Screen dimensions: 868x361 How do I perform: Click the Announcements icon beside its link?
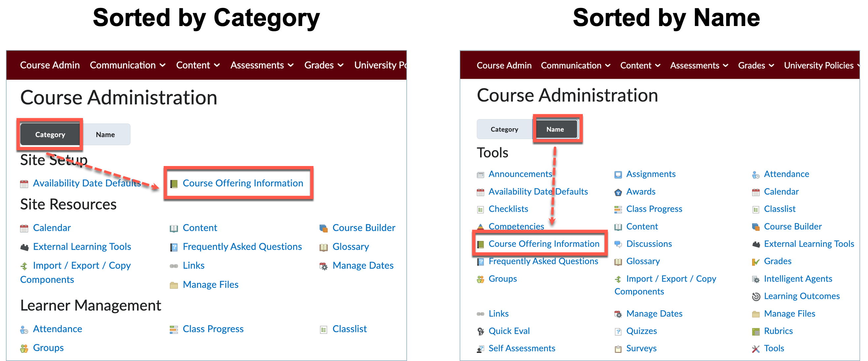tap(480, 175)
